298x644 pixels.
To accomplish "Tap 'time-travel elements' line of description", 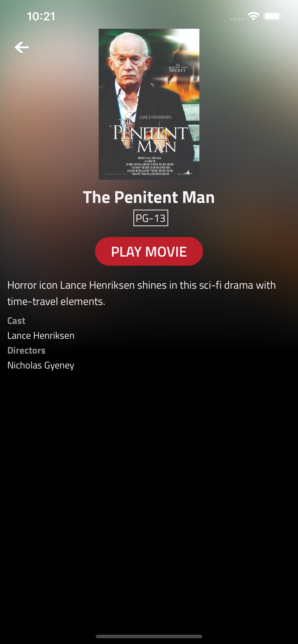I will [56, 301].
